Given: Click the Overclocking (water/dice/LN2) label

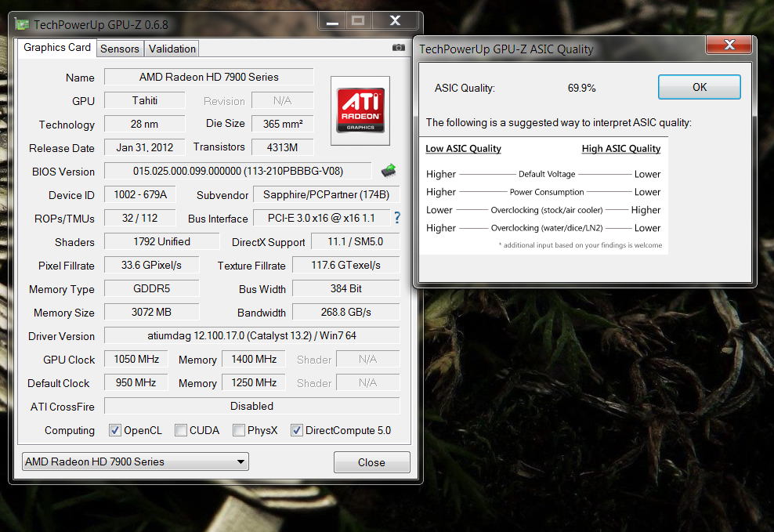Looking at the screenshot, I should (547, 228).
